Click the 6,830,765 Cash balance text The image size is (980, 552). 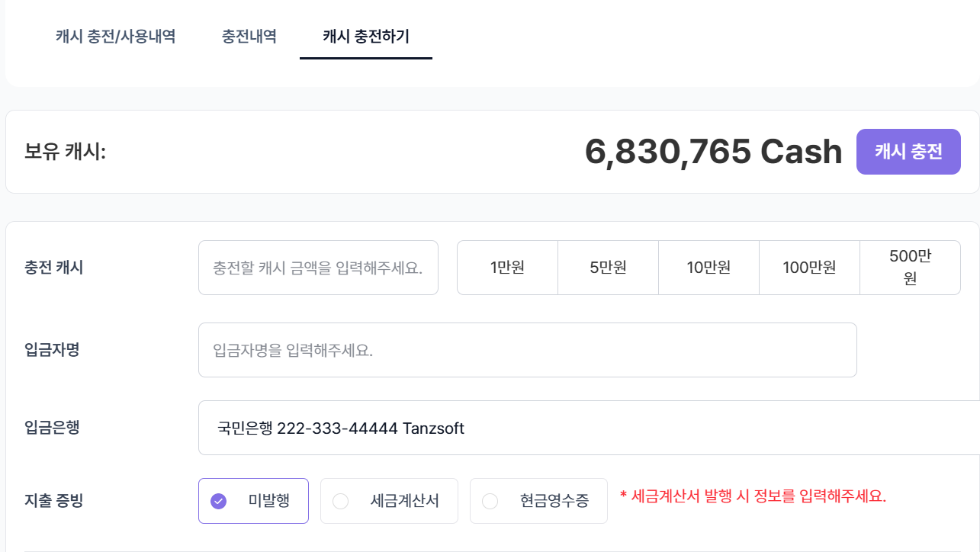(713, 151)
